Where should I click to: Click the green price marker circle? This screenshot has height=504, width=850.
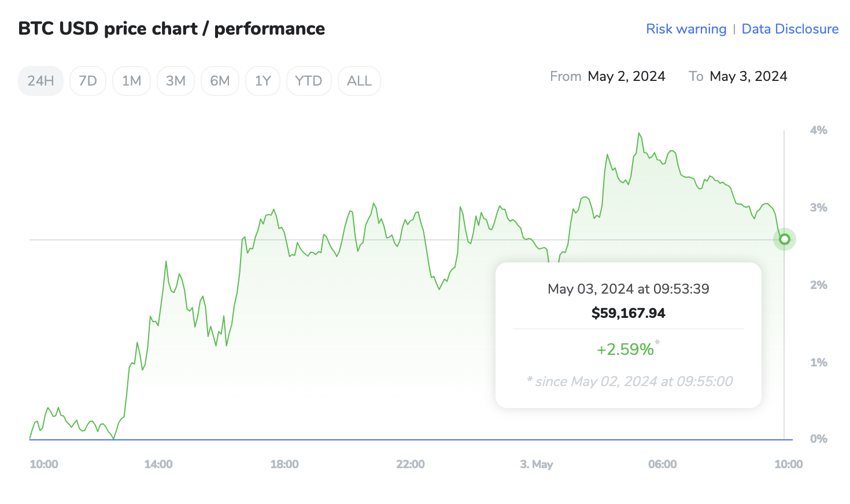[x=784, y=239]
